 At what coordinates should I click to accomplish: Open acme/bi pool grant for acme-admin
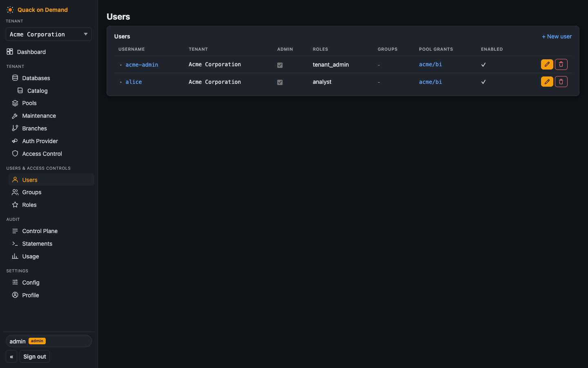[430, 64]
